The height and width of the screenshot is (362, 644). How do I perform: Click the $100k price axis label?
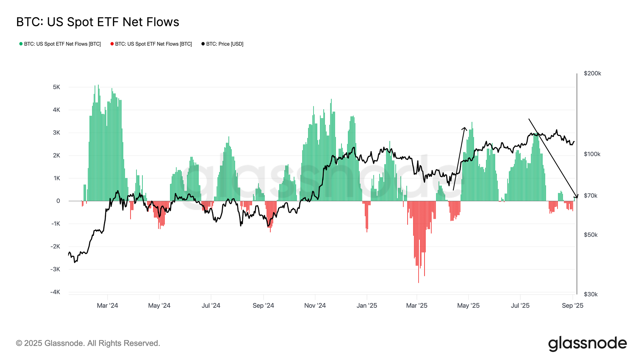coord(592,154)
